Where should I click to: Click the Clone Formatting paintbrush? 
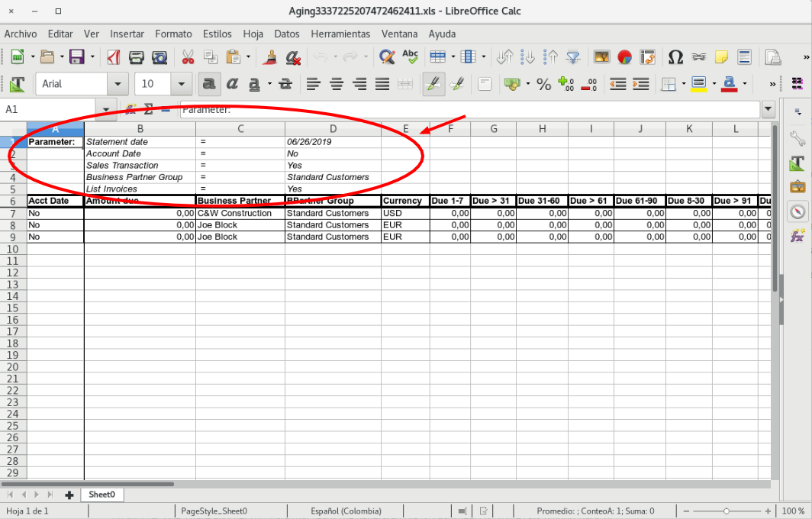coord(270,57)
